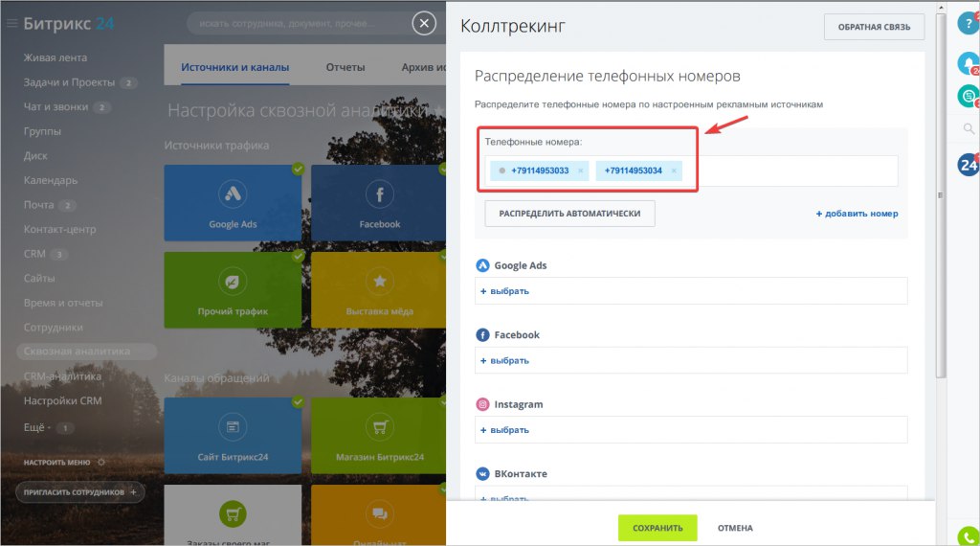Click the Отмена button
Image resolution: width=980 pixels, height=546 pixels.
click(x=735, y=528)
